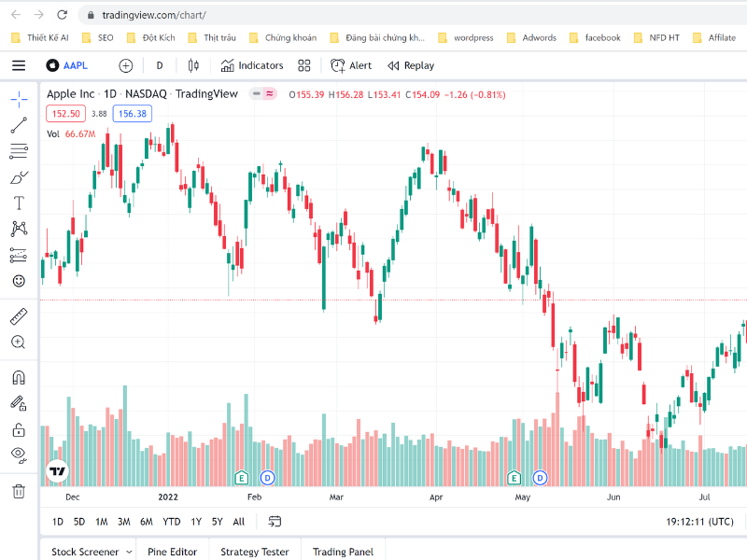The height and width of the screenshot is (560, 747).
Task: Click the add symbol compare plus icon
Action: [x=126, y=65]
